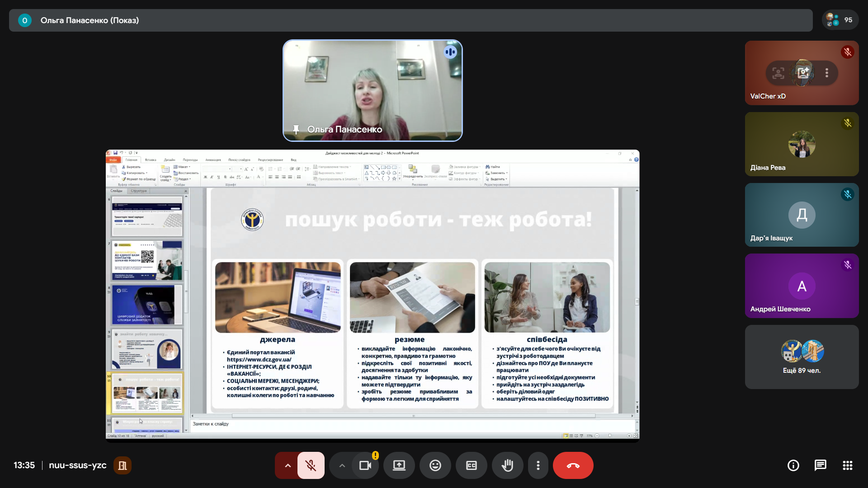Raise your hand
Screen dimensions: 868x488
[x=507, y=465]
